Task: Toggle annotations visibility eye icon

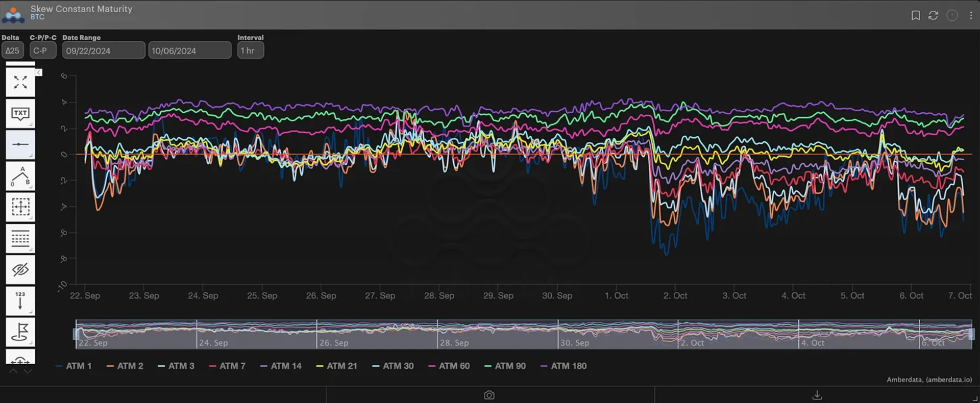Action: coord(20,270)
